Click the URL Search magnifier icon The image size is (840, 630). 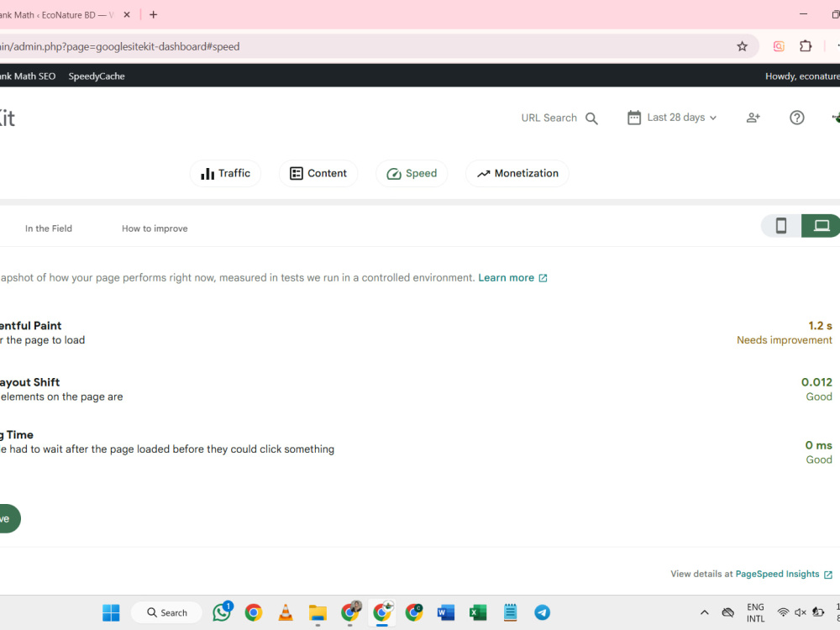591,118
